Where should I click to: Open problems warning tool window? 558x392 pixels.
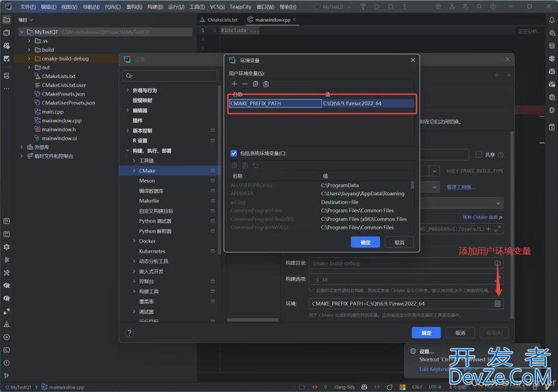point(7,363)
